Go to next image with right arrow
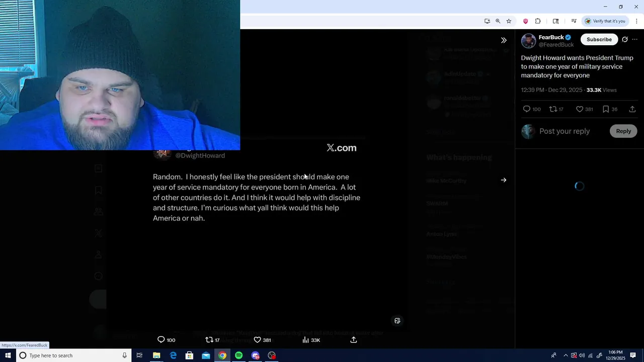This screenshot has width=644, height=362. click(504, 180)
